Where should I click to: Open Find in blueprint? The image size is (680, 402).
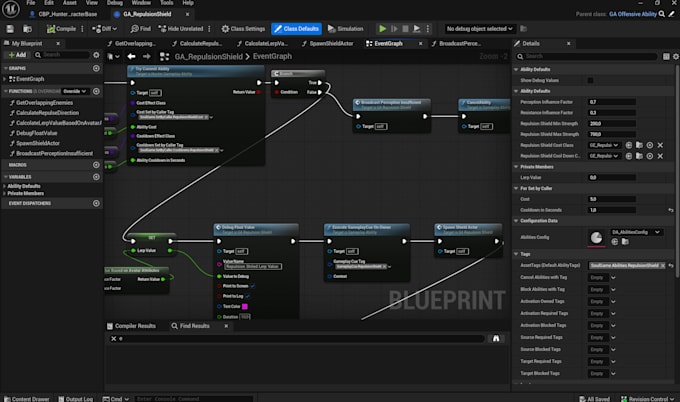click(x=141, y=29)
